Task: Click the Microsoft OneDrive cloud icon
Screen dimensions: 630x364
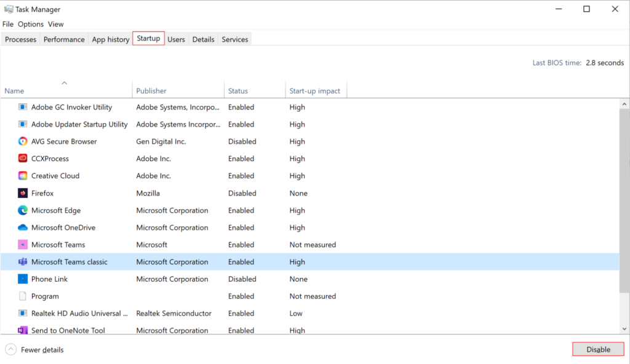Action: (x=23, y=228)
